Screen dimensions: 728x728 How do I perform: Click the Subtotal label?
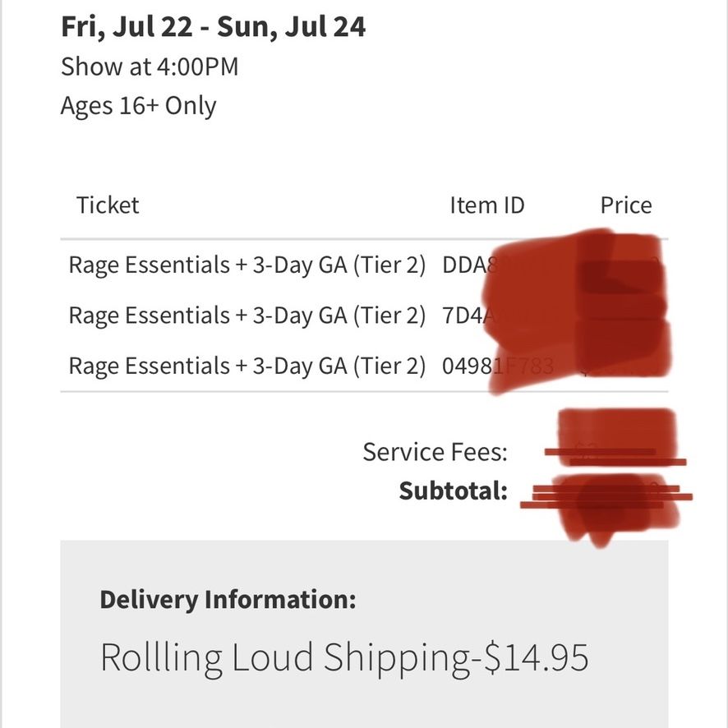(453, 491)
